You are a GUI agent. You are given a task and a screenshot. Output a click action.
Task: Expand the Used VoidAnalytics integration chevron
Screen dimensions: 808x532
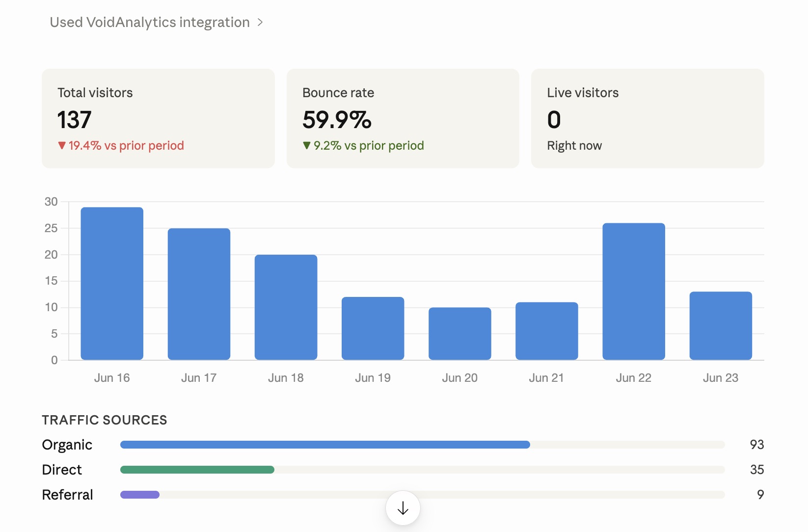pos(260,23)
